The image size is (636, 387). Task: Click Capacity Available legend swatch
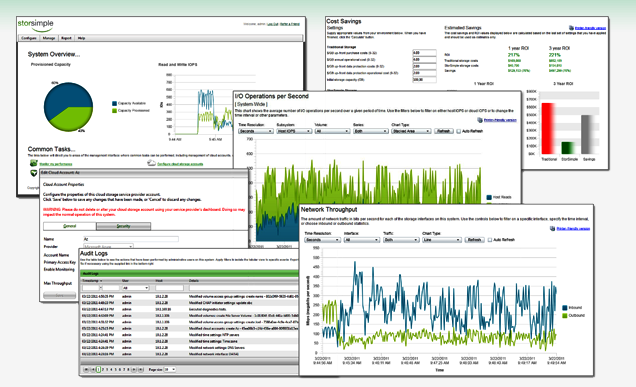pos(114,103)
